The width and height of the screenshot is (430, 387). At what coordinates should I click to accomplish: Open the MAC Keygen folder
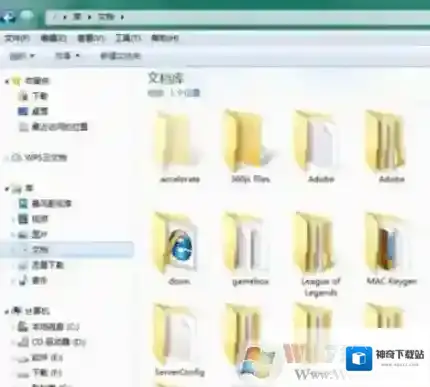[x=392, y=249]
